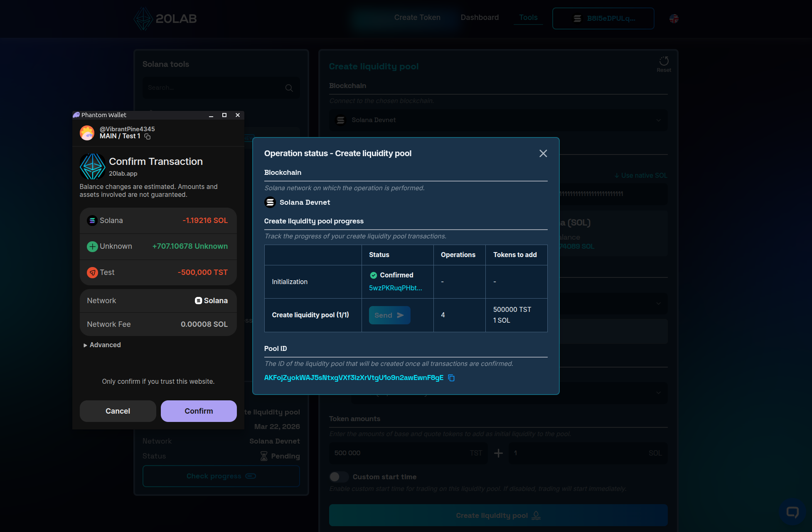The width and height of the screenshot is (812, 532).
Task: Click the Solana token icon in balance changes
Action: click(92, 221)
